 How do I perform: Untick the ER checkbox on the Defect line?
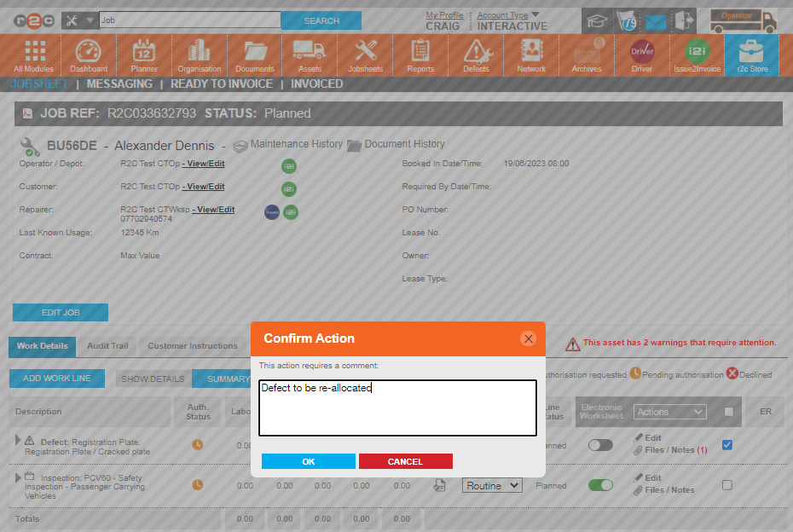point(726,444)
